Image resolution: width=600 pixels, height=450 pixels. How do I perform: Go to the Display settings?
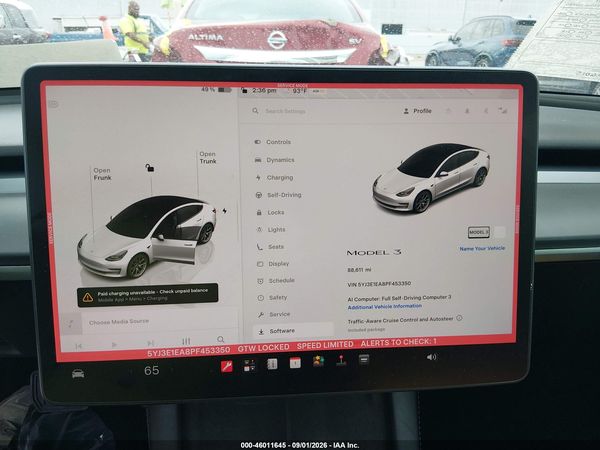click(x=273, y=264)
